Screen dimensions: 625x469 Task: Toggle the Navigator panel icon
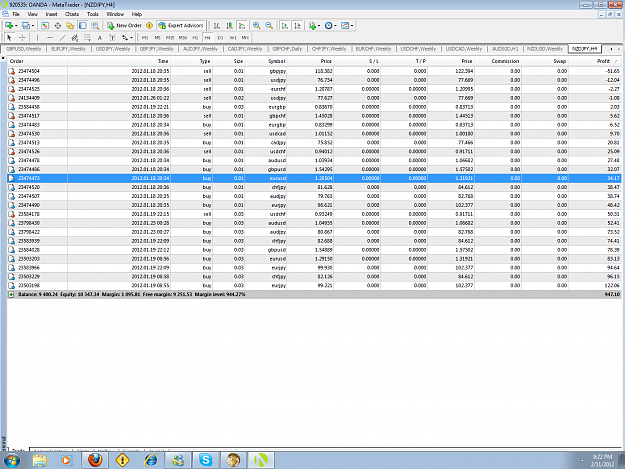70,26
